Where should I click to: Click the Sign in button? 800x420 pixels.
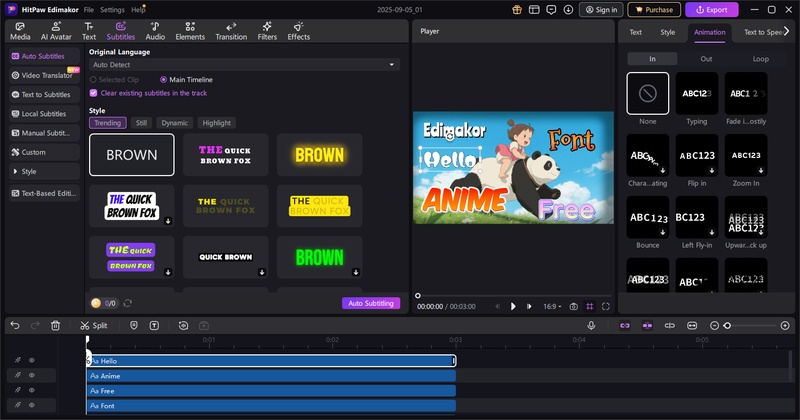tap(602, 10)
